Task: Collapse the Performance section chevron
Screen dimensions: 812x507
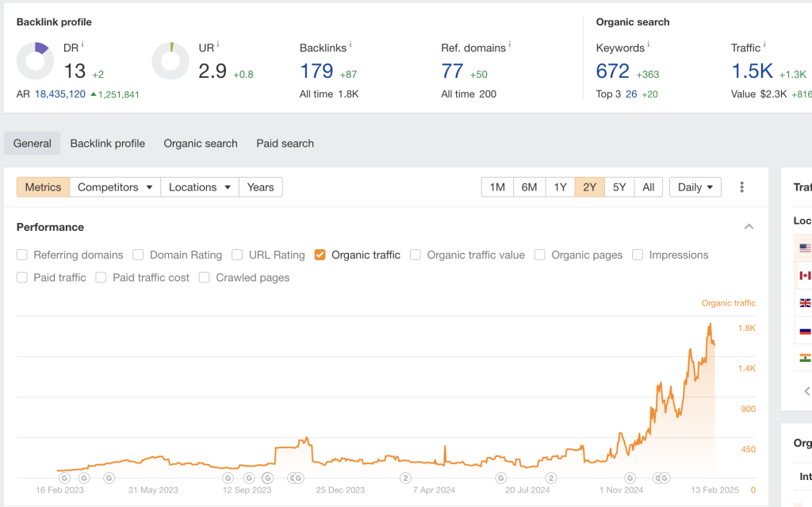Action: pyautogui.click(x=749, y=227)
